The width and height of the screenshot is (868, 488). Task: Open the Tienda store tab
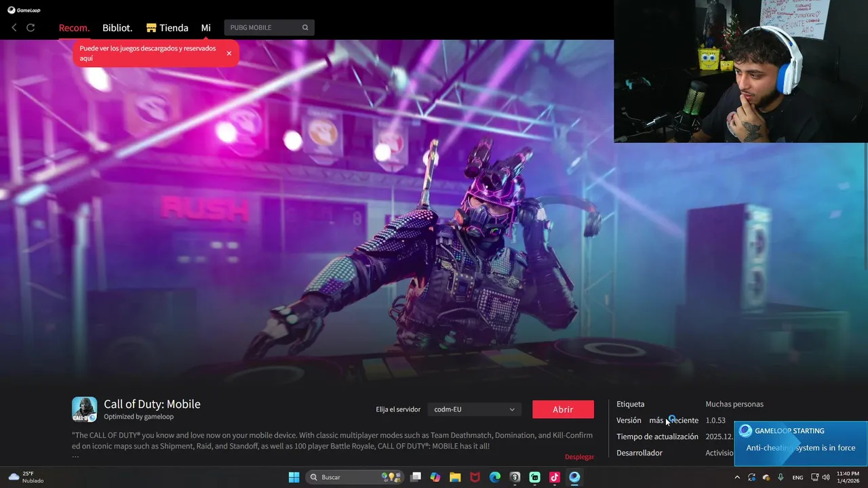[167, 28]
